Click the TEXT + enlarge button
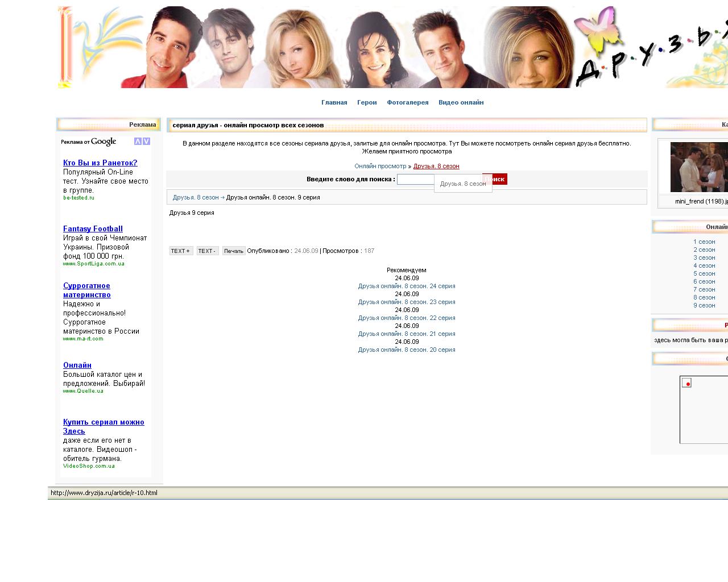 (x=181, y=251)
